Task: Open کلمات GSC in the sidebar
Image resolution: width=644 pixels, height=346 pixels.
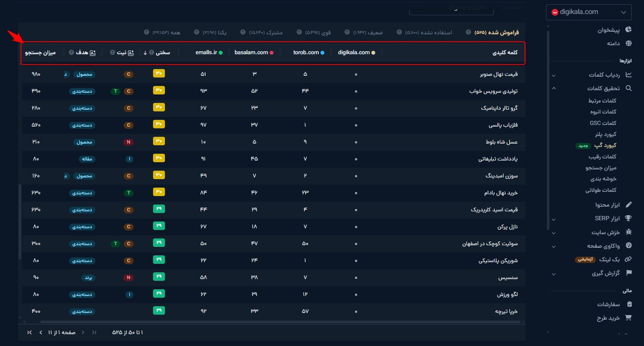Action: (x=603, y=123)
